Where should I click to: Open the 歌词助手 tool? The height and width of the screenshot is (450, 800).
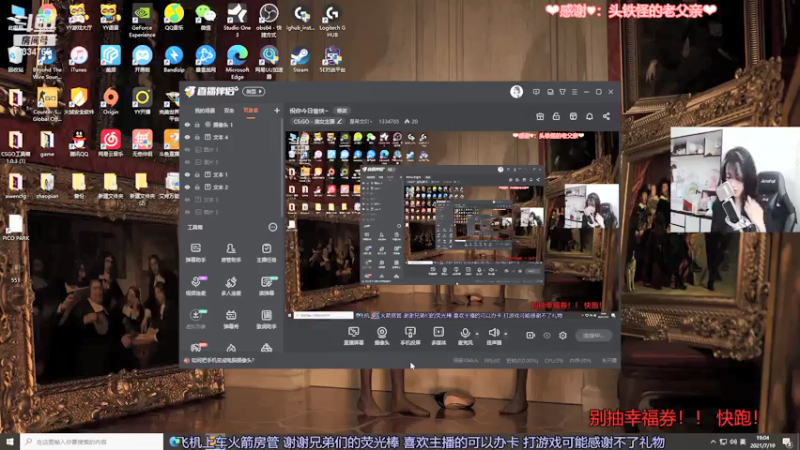[266, 319]
